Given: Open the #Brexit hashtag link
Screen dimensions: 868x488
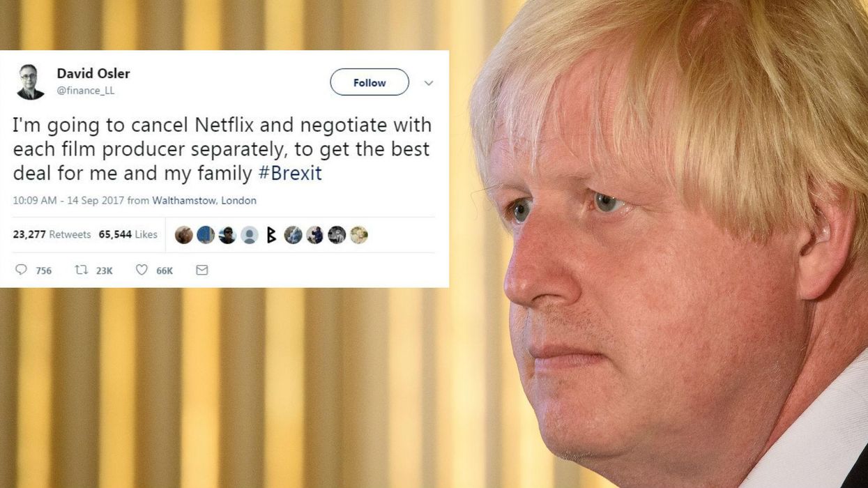Looking at the screenshot, I should (290, 173).
